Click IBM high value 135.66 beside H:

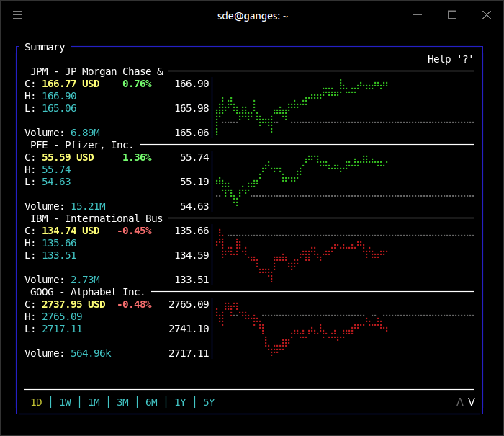click(59, 244)
